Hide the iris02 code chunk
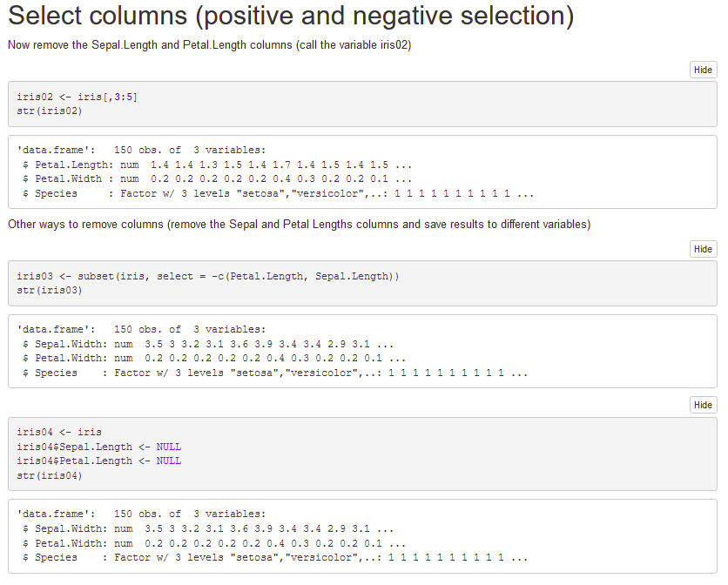728x585 pixels. coord(703,70)
